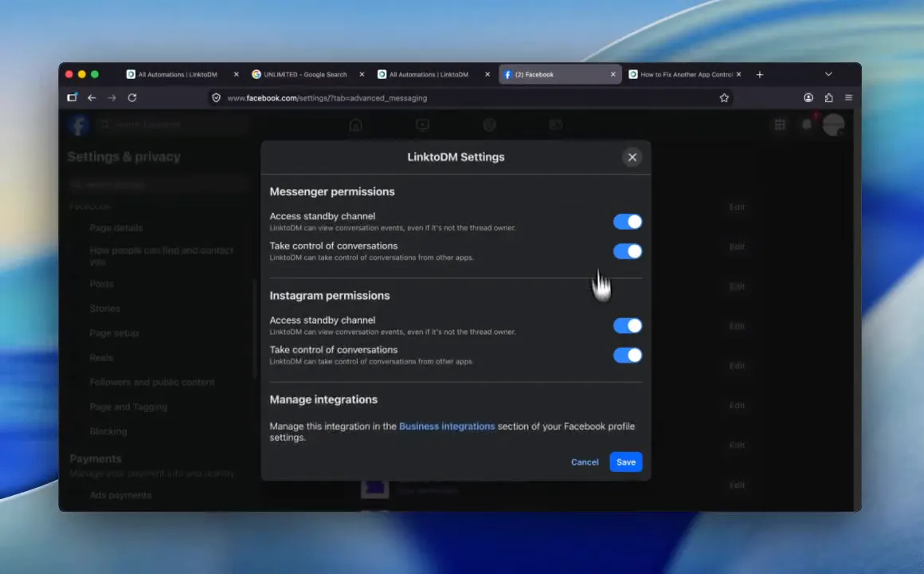Image resolution: width=924 pixels, height=574 pixels.
Task: Switch to first All Automations LinktoDM tab
Action: [x=178, y=74]
